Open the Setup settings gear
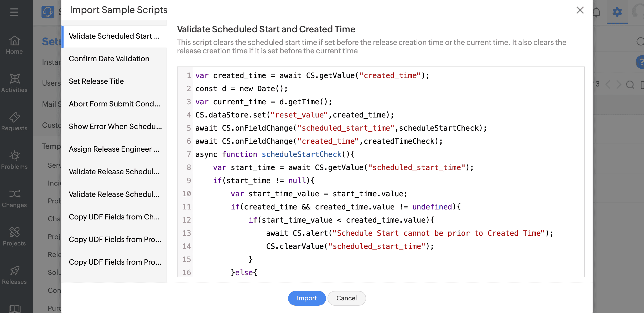644x313 pixels. [x=617, y=12]
